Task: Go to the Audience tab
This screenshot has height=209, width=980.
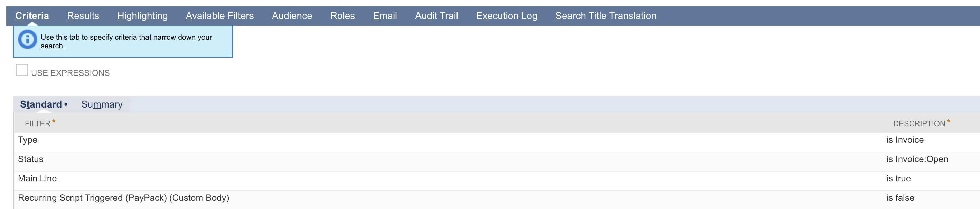Action: pos(291,16)
